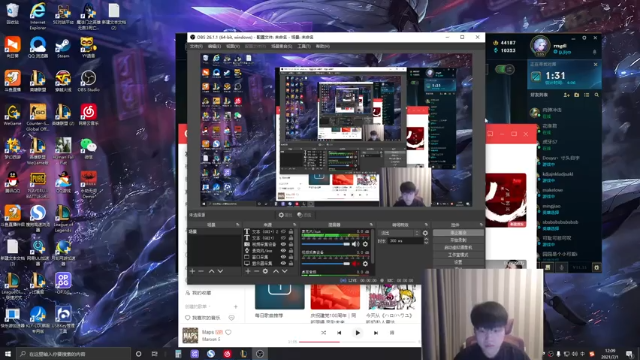This screenshot has height=360, width=640.
Task: Move selected scene down with arrow
Action: 220,271
